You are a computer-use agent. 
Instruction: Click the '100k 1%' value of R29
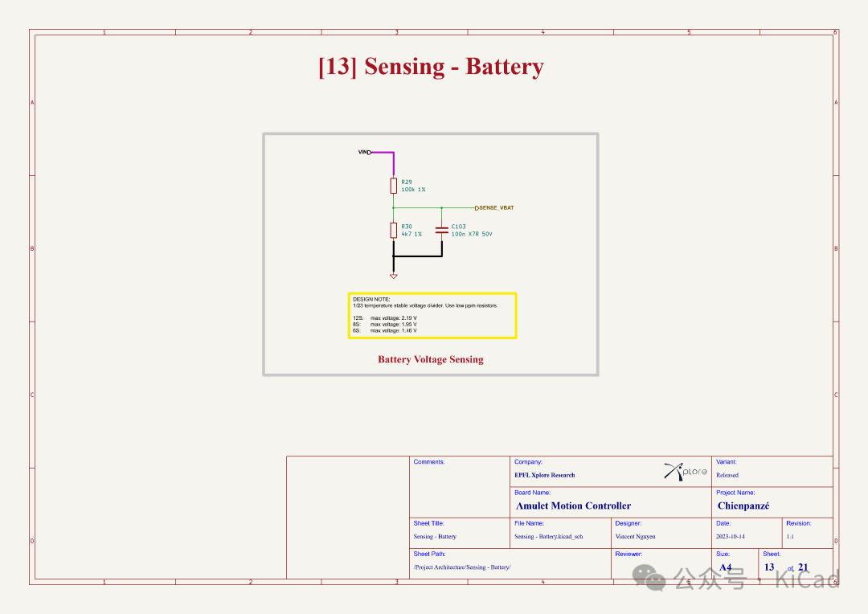click(x=413, y=190)
